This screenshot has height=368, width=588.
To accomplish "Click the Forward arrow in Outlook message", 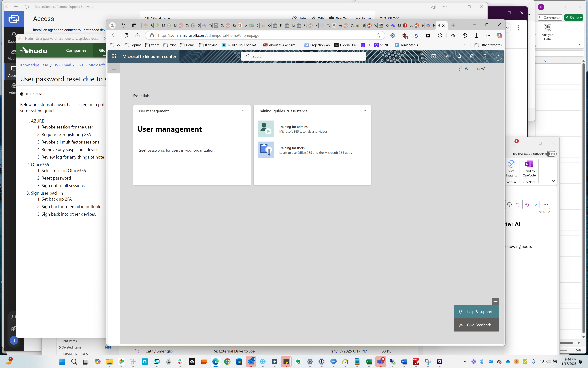I will pos(535,204).
